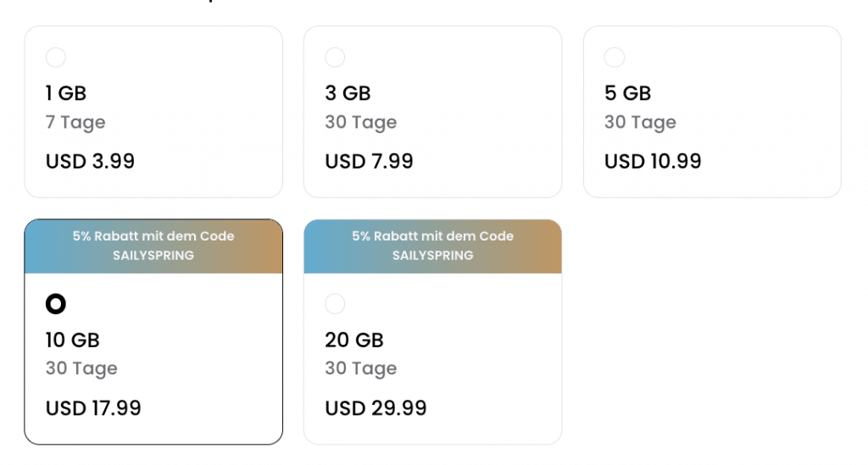Screen dimensions: 868x465
Task: Click the SAILYSPRING banner on 10 GB card
Action: [153, 246]
